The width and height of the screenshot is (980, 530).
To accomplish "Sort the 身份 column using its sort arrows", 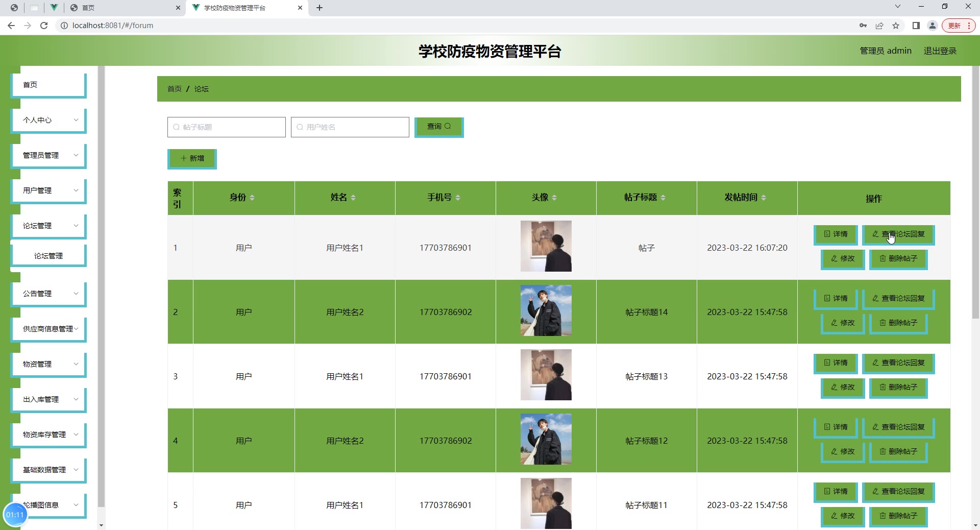I will point(252,198).
